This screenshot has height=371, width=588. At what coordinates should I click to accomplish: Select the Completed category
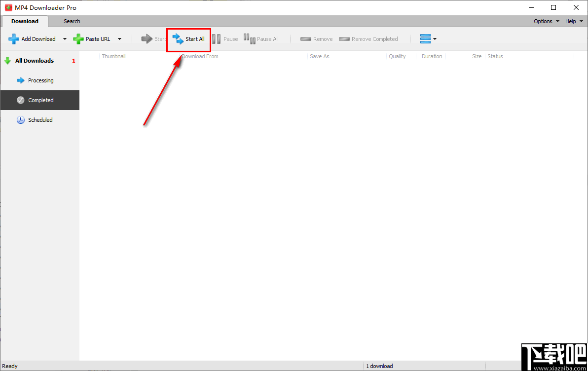40,100
